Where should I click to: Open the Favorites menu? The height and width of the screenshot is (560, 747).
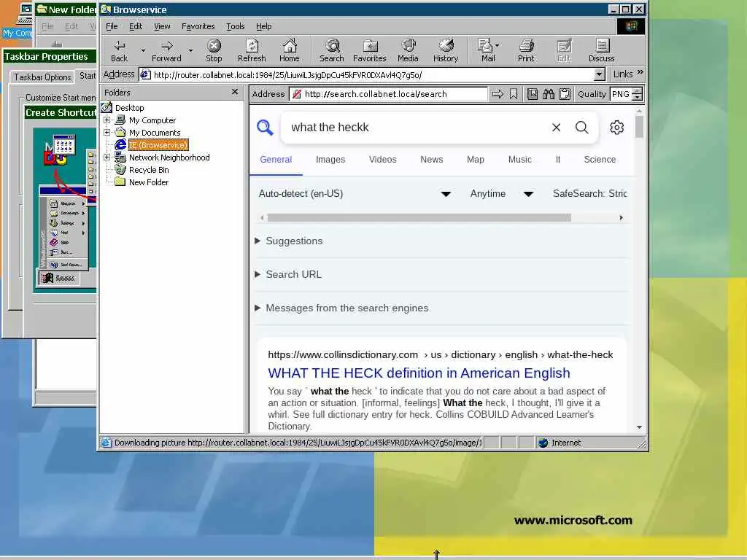click(198, 26)
